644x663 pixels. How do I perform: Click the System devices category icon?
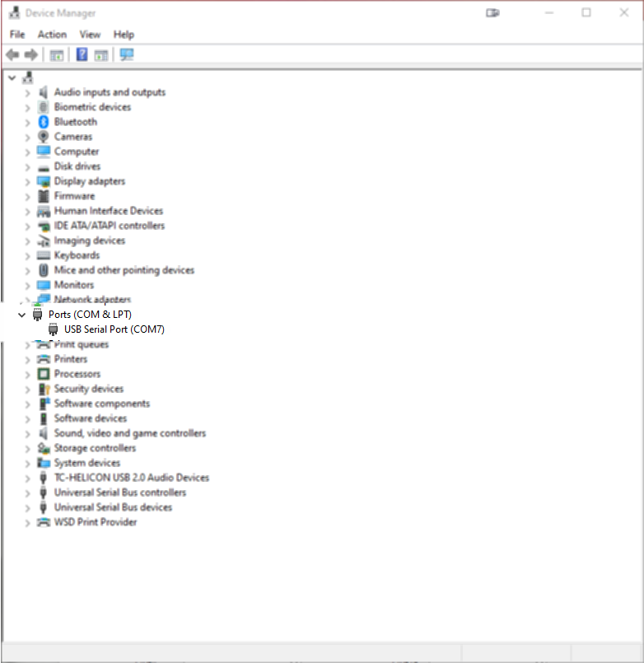44,463
